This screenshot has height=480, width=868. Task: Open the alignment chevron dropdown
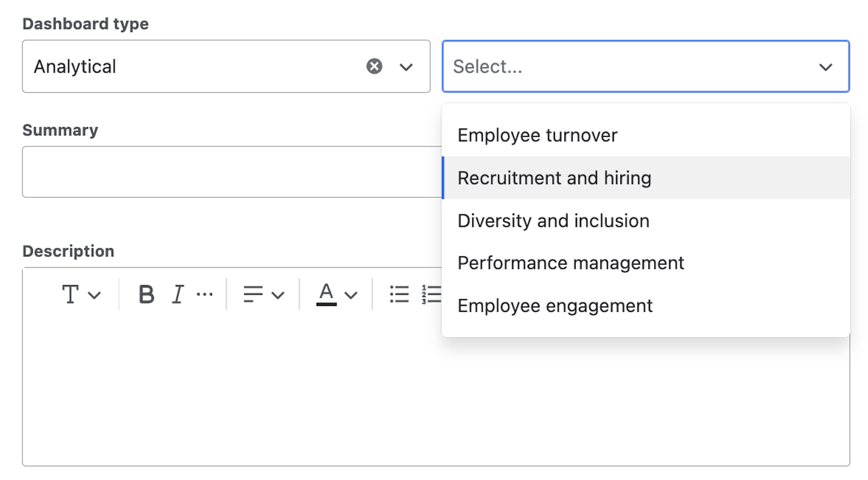pos(278,295)
